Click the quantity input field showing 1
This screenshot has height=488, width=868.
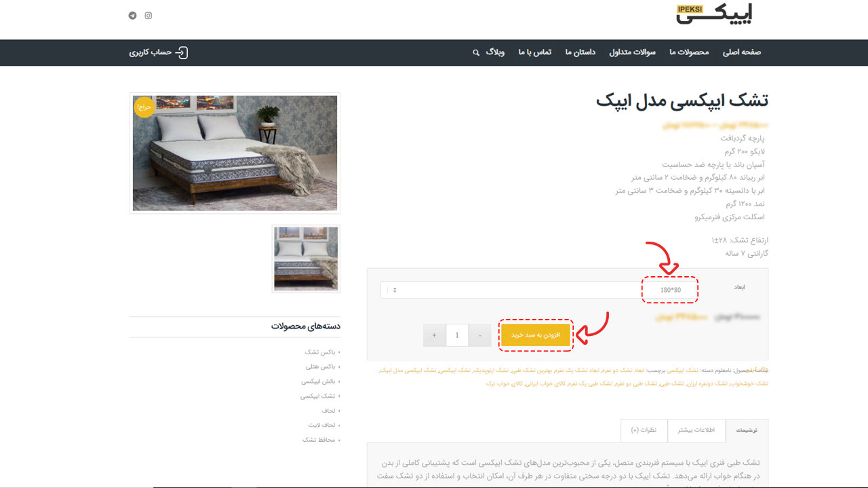point(457,335)
